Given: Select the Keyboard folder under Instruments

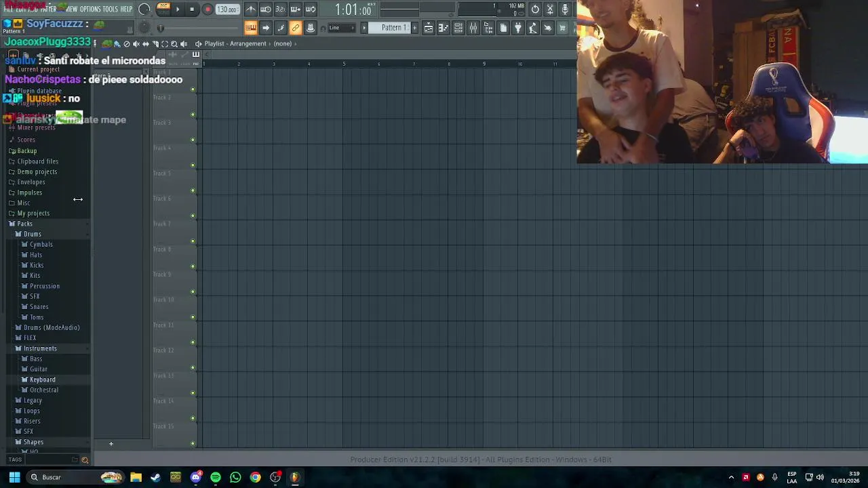Looking at the screenshot, I should [43, 380].
